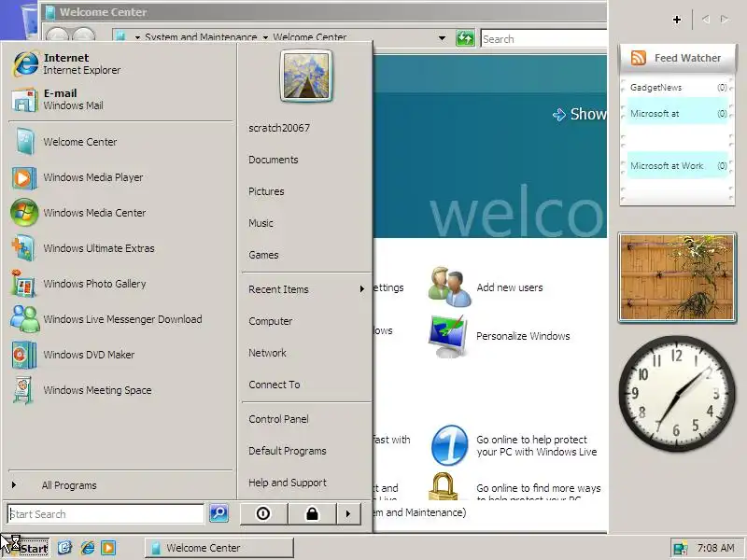Open the Welcome Center program icon
The height and width of the screenshot is (560, 747).
pos(24,142)
